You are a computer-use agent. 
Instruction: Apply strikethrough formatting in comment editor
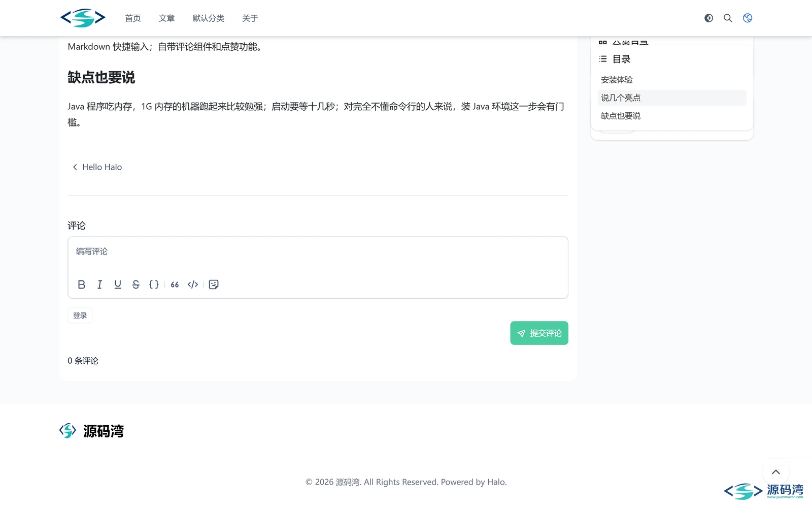[x=136, y=284]
